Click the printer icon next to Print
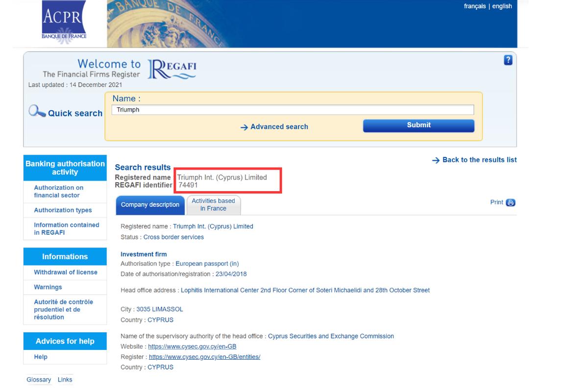Screen dimensions: 588x392 [x=511, y=202]
